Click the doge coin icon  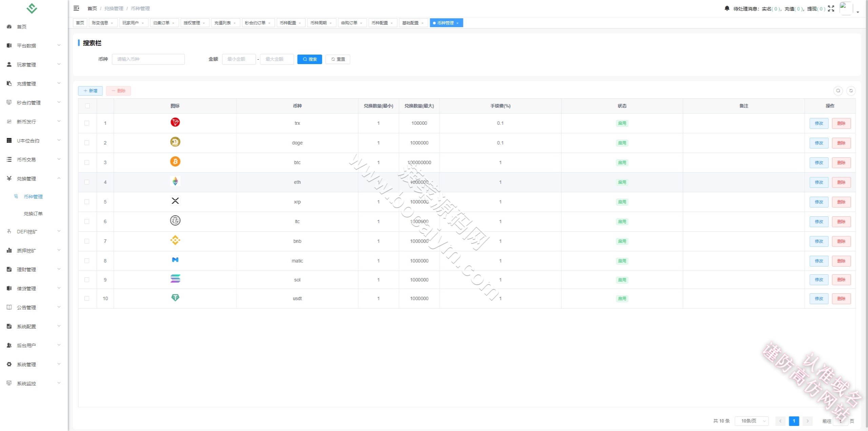pyautogui.click(x=175, y=142)
